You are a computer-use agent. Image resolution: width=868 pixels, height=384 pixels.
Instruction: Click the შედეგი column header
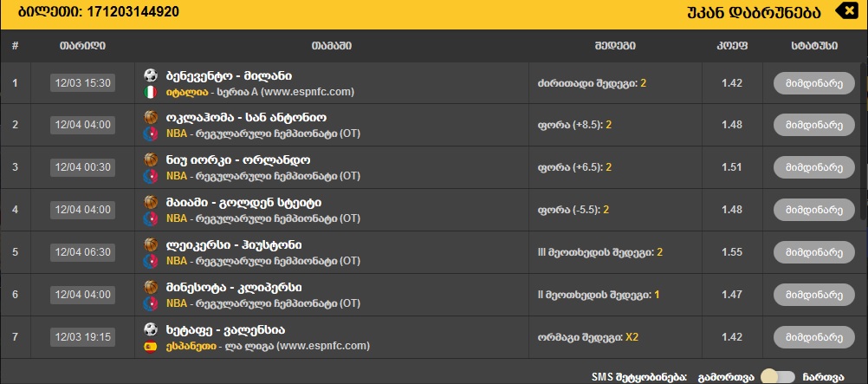pyautogui.click(x=615, y=46)
